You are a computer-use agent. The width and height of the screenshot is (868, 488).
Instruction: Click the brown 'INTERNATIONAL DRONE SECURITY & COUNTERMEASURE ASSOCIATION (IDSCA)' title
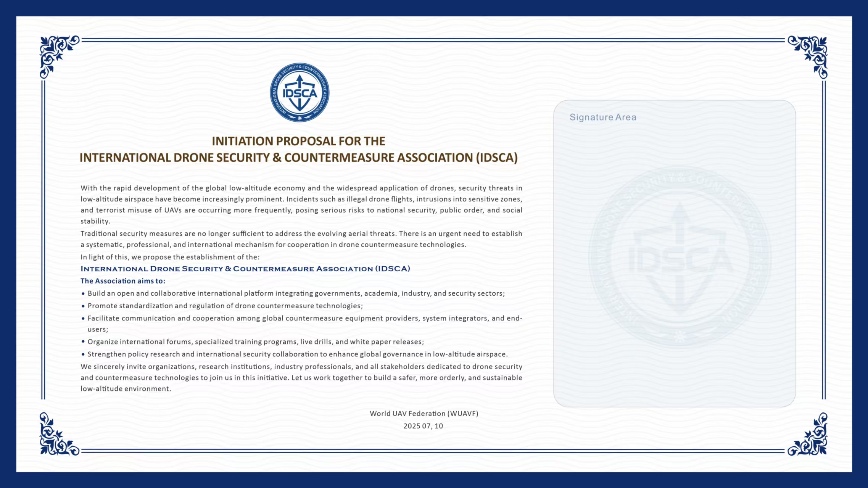point(298,158)
